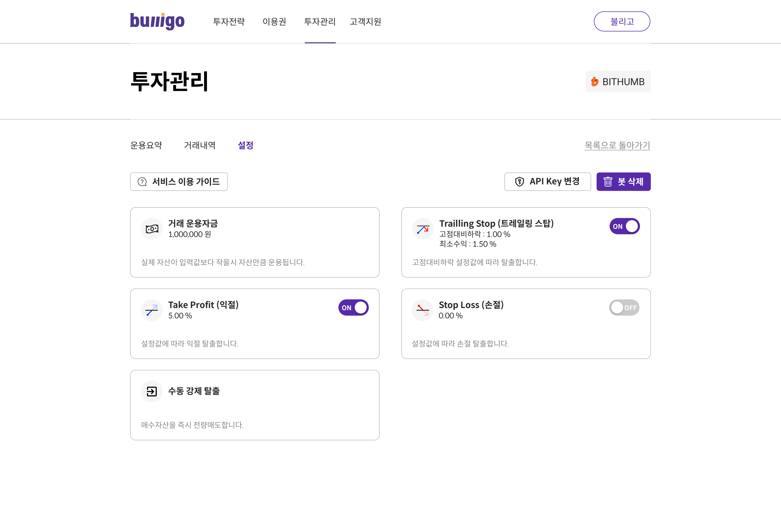Click the 불리고 button in the header
The image size is (781, 532).
[622, 22]
